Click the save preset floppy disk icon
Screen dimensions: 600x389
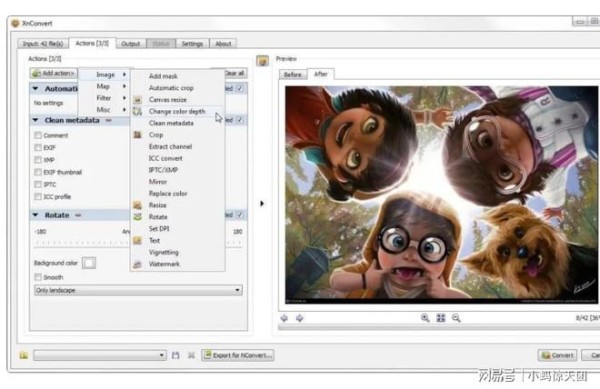[x=175, y=355]
